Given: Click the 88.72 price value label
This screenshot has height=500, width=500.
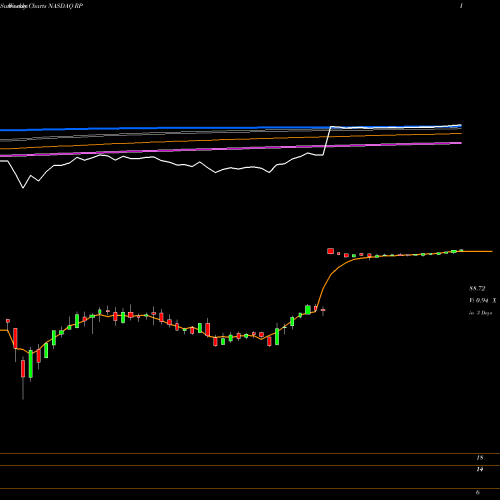Looking at the screenshot, I should [x=477, y=288].
